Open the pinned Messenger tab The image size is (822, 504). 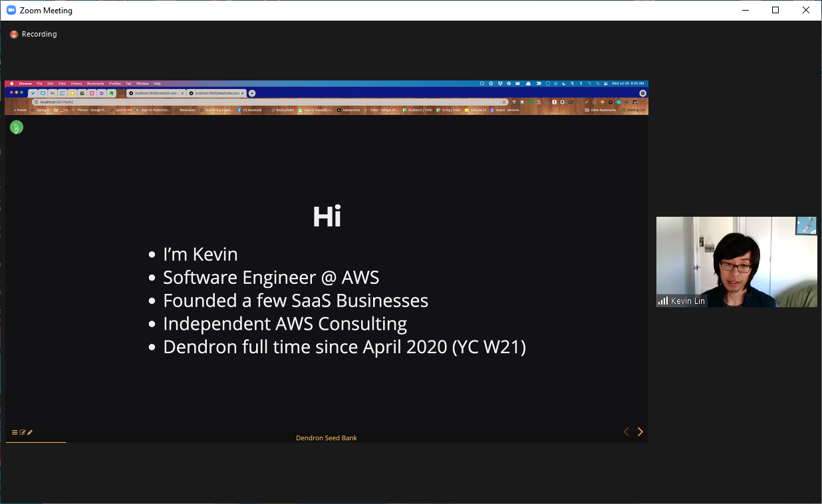[101, 93]
